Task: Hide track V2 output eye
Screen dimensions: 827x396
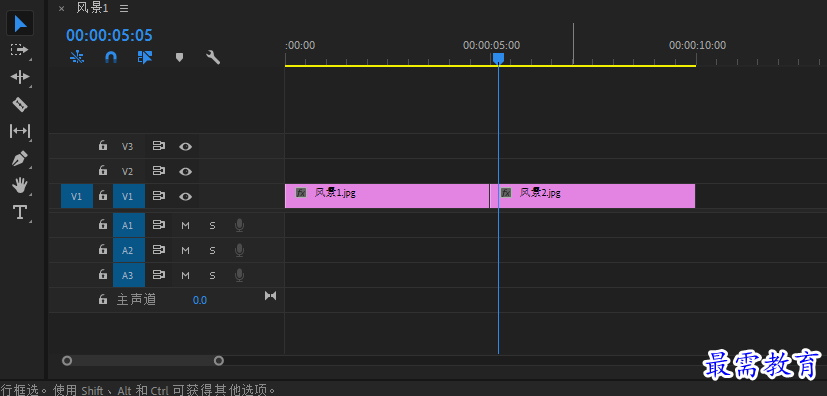Action: 185,171
